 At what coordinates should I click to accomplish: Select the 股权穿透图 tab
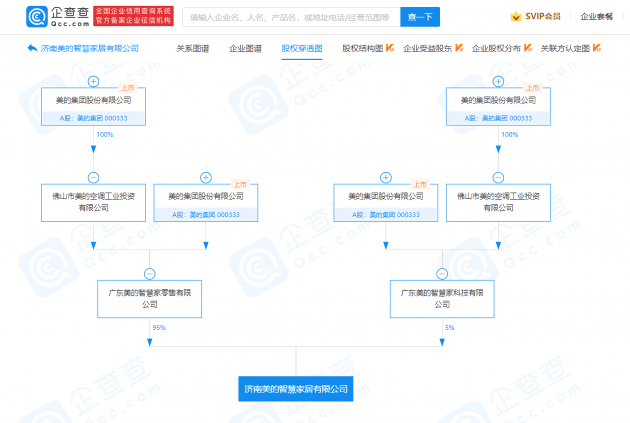point(302,48)
